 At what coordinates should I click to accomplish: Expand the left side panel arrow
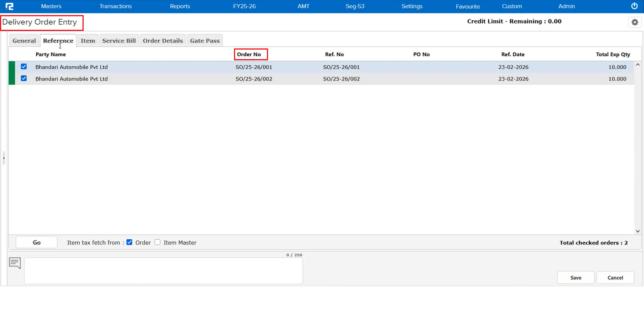tap(4, 158)
